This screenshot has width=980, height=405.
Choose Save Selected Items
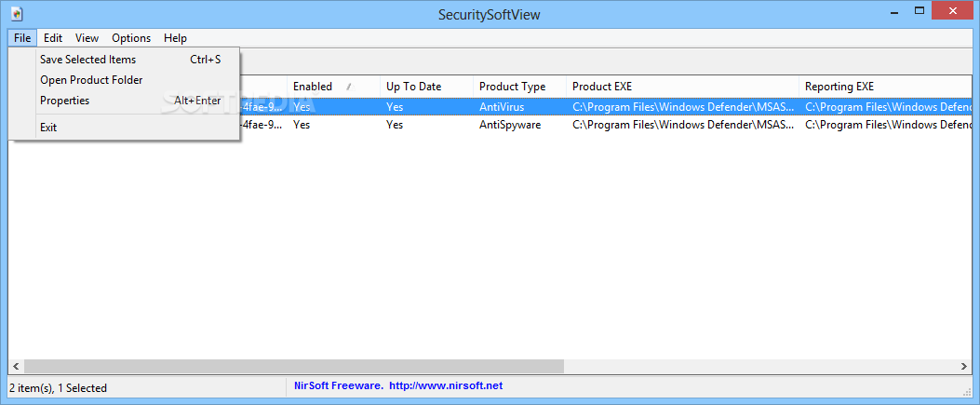[x=125, y=60]
